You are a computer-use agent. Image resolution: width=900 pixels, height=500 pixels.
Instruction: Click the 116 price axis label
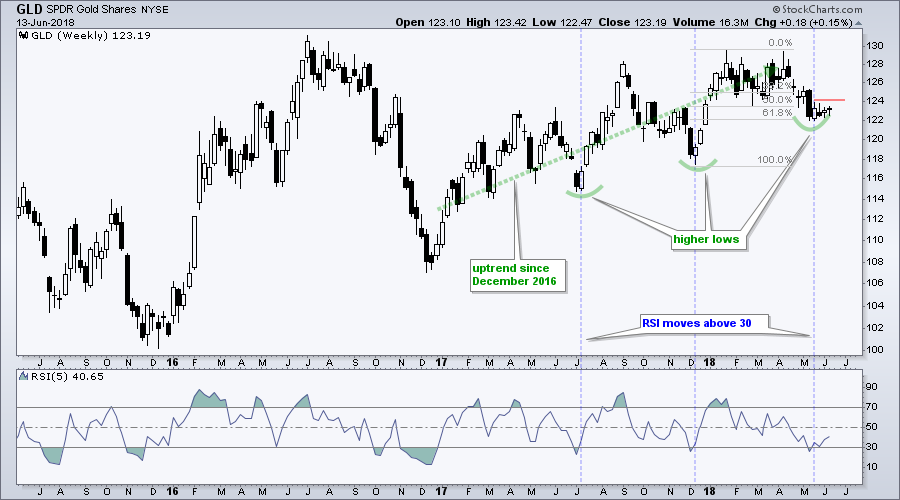(x=875, y=178)
